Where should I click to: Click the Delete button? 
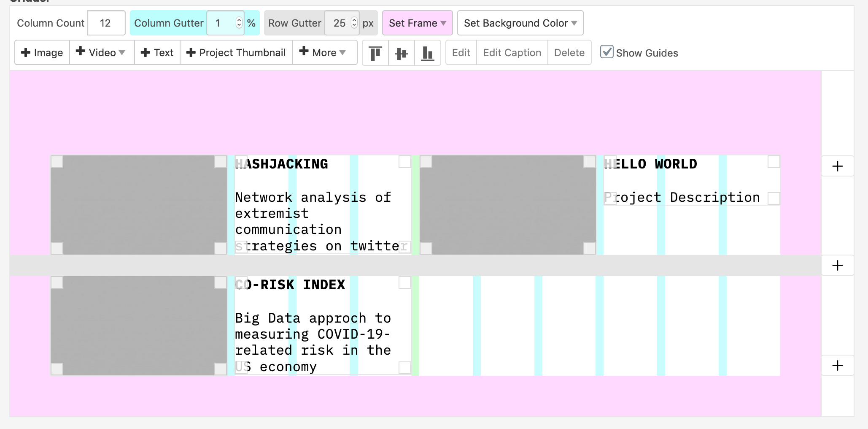pos(569,53)
